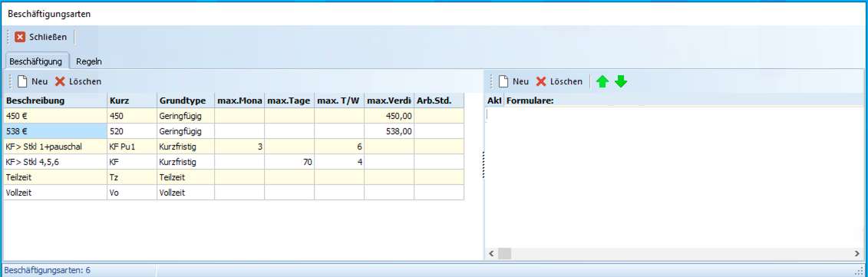868x277 pixels.
Task: Click the Grundtype column header
Action: click(x=186, y=101)
